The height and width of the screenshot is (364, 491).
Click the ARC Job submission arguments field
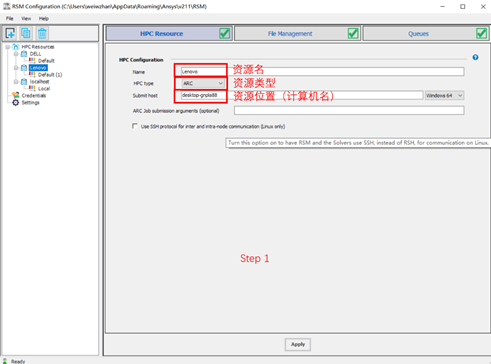(x=349, y=111)
